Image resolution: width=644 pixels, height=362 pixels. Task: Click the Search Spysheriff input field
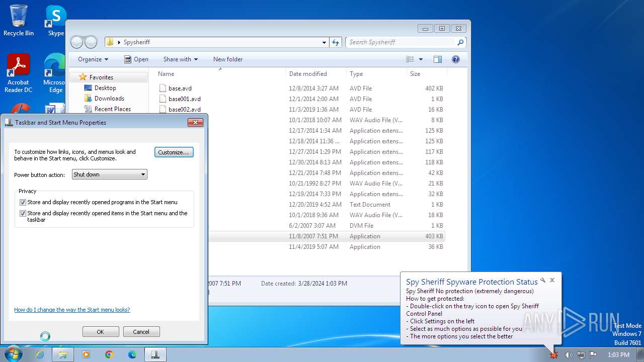click(x=401, y=42)
